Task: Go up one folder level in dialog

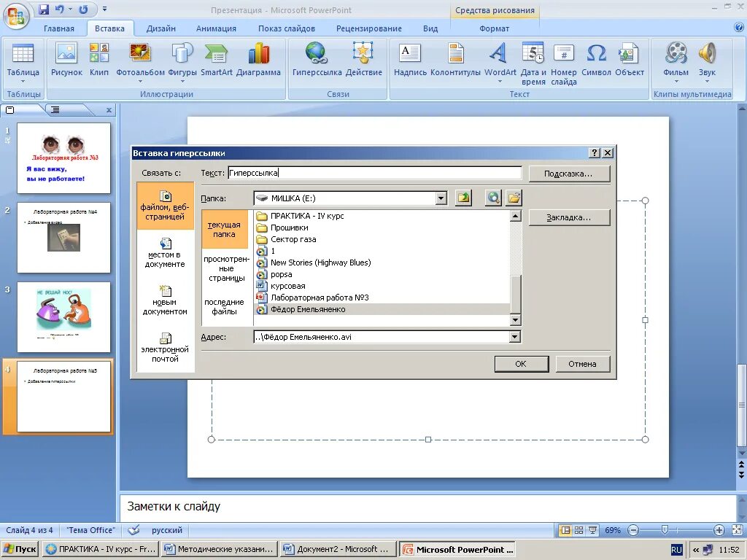Action: tap(463, 198)
